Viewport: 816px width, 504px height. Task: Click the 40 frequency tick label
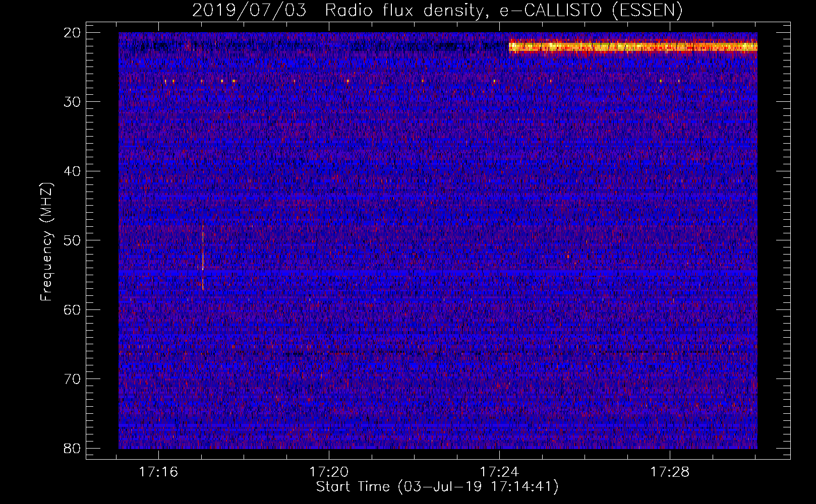tap(72, 171)
